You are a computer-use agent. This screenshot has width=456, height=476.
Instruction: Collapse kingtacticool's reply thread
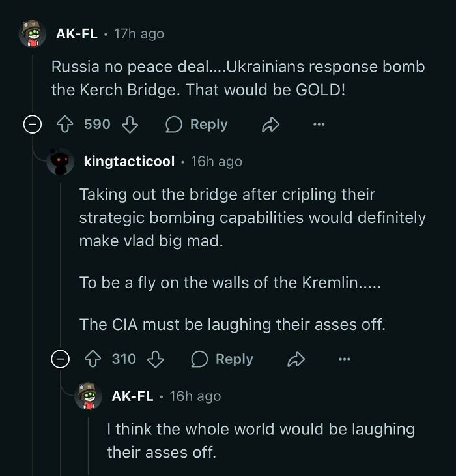point(60,359)
